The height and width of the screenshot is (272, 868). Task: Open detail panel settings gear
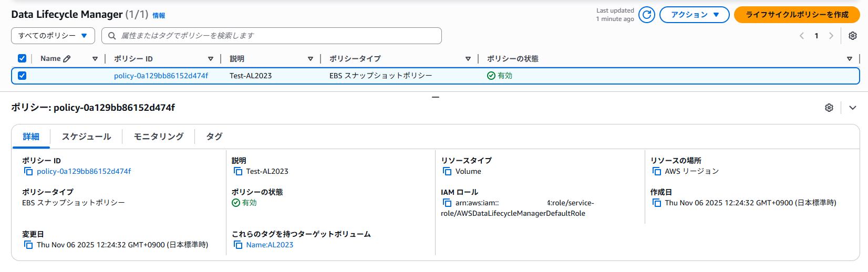click(829, 108)
